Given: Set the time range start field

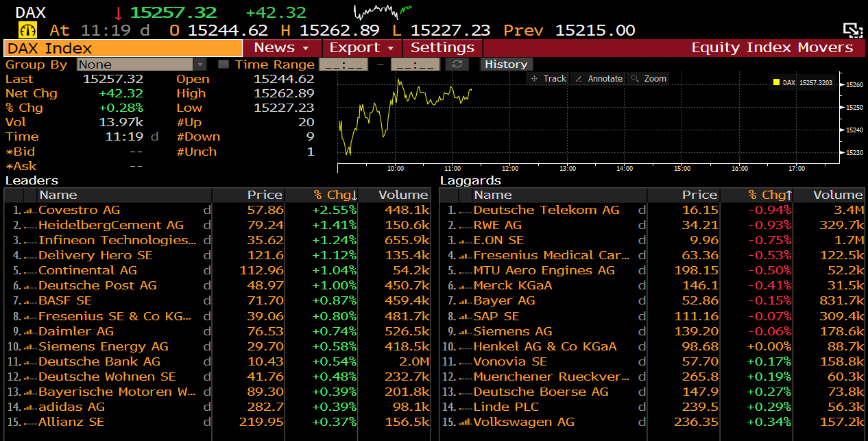Looking at the screenshot, I should click(344, 64).
